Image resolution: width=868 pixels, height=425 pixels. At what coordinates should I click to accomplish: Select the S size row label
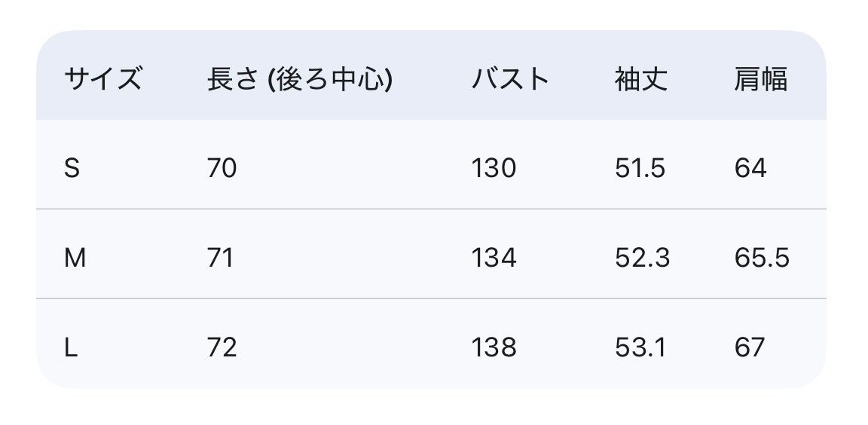pyautogui.click(x=72, y=168)
